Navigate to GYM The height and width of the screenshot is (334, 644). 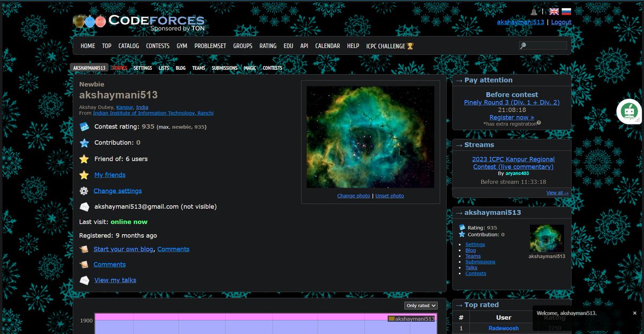pos(182,46)
